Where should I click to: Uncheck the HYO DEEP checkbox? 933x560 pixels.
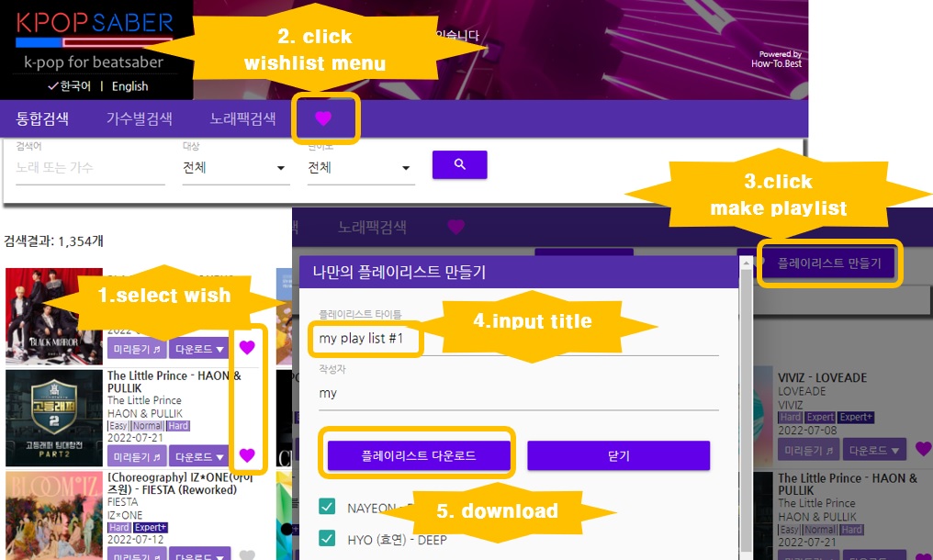[327, 538]
